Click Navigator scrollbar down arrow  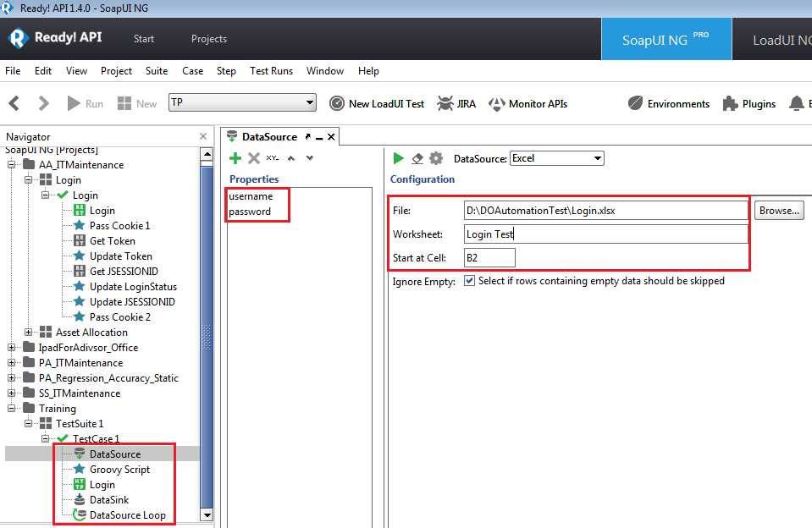pos(207,515)
